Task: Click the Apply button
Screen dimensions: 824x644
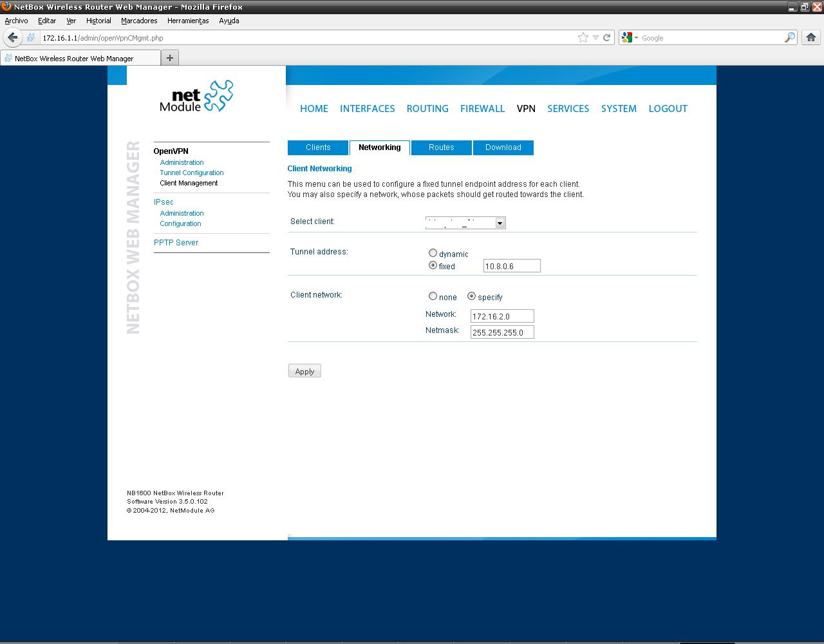Action: tap(304, 371)
